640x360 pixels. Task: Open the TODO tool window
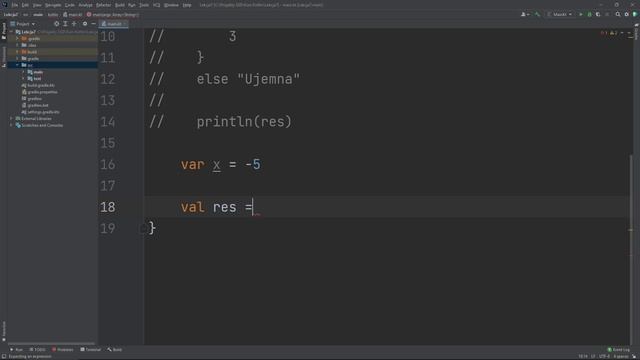pos(38,350)
